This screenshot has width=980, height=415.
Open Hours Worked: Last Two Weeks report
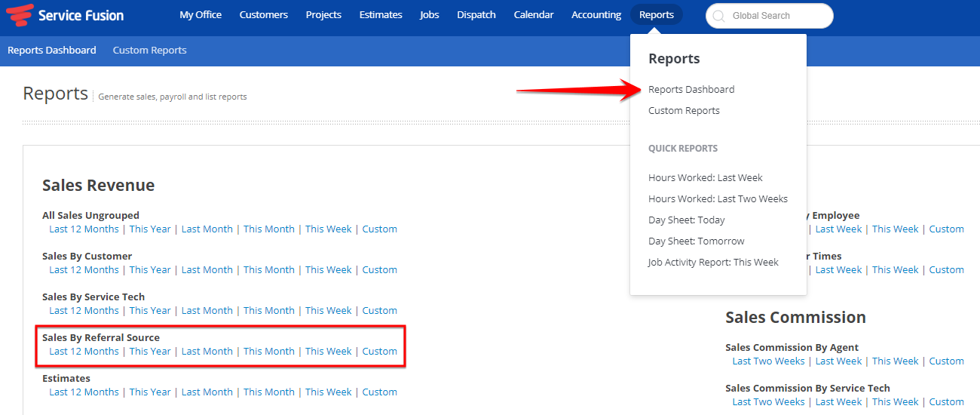click(x=718, y=199)
